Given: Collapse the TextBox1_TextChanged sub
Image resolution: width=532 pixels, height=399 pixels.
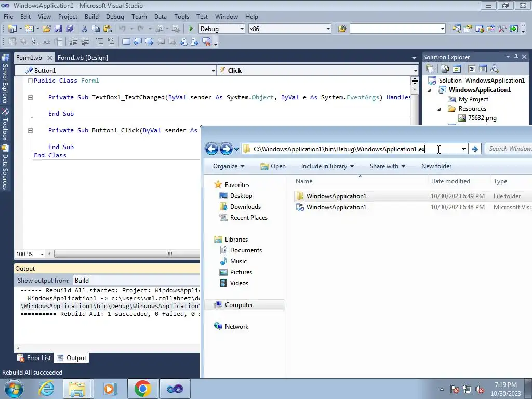Looking at the screenshot, I should [x=30, y=97].
